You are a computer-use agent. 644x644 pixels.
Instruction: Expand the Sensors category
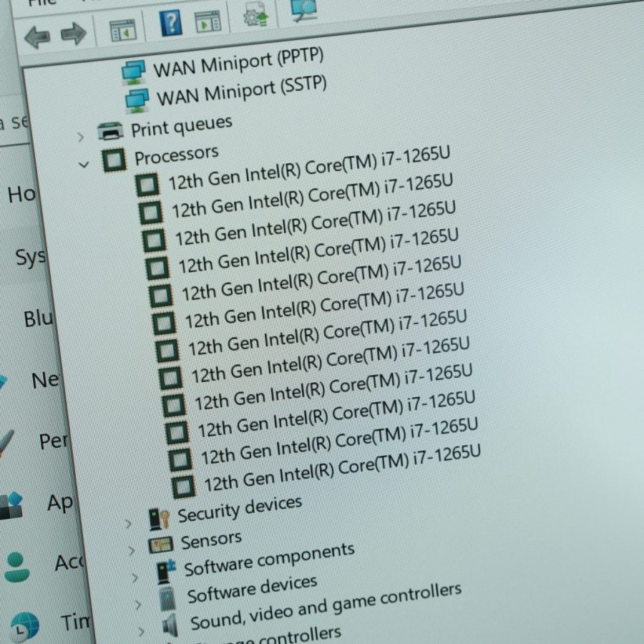(132, 550)
